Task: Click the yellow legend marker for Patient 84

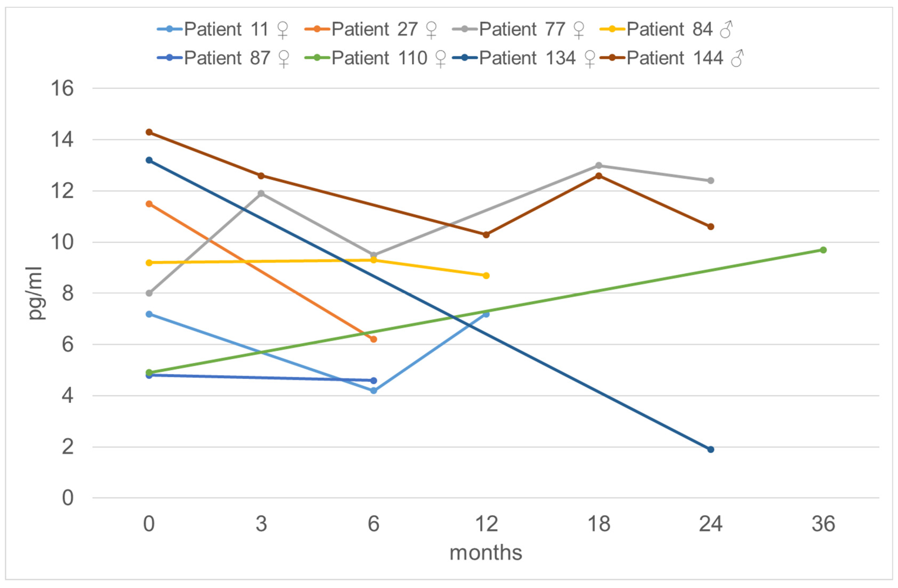Action: (612, 29)
